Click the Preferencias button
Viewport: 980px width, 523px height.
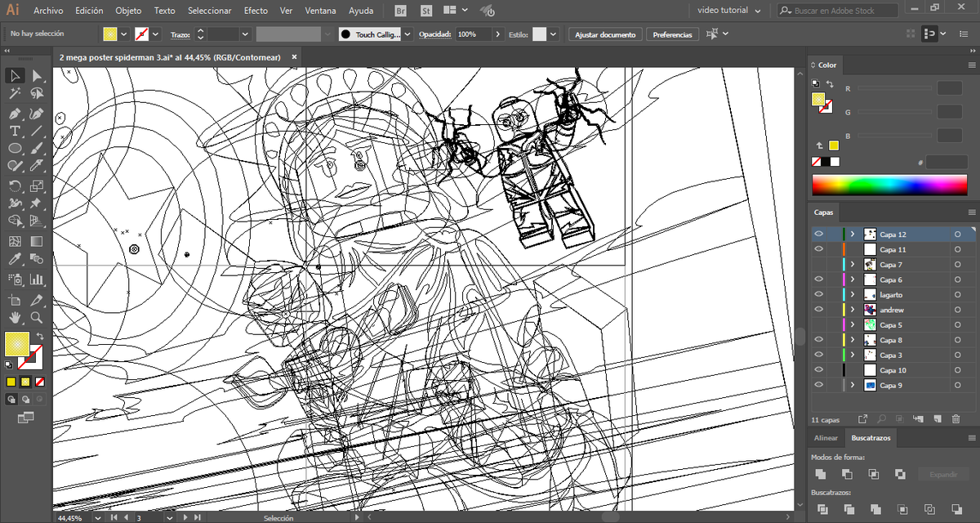tap(673, 34)
